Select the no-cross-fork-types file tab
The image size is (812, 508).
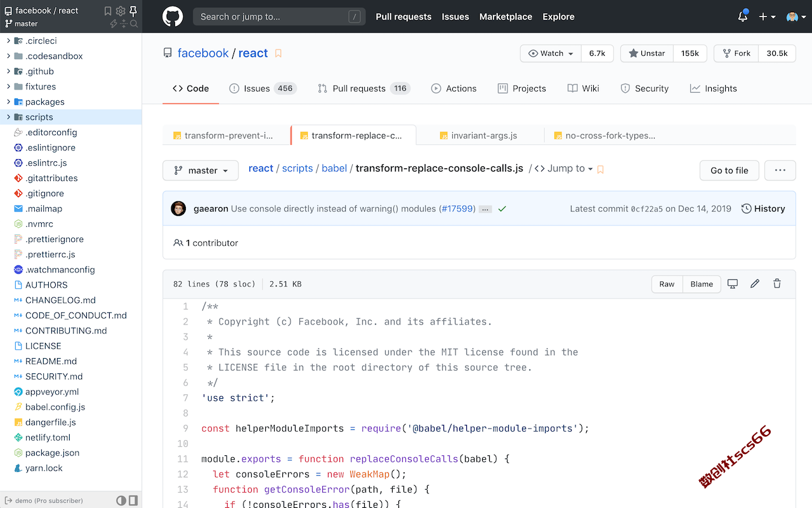[607, 135]
